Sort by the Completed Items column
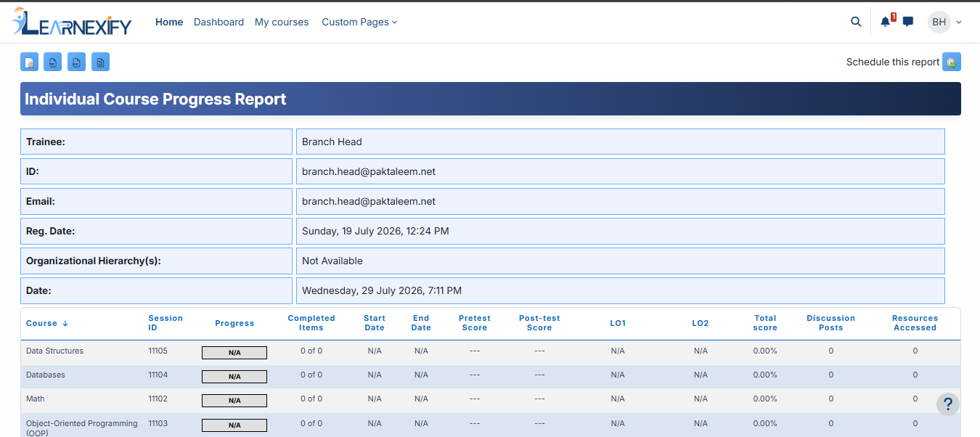980x437 pixels. (311, 323)
